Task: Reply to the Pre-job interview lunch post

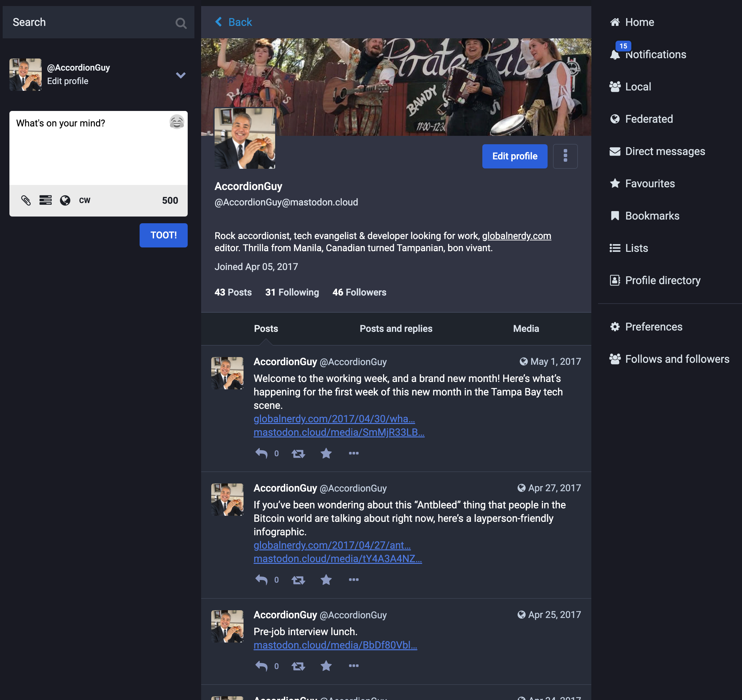Action: click(262, 666)
